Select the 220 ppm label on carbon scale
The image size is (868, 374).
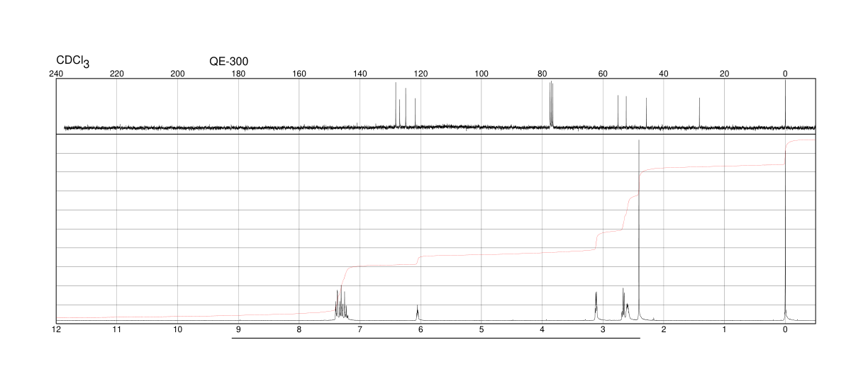[117, 74]
